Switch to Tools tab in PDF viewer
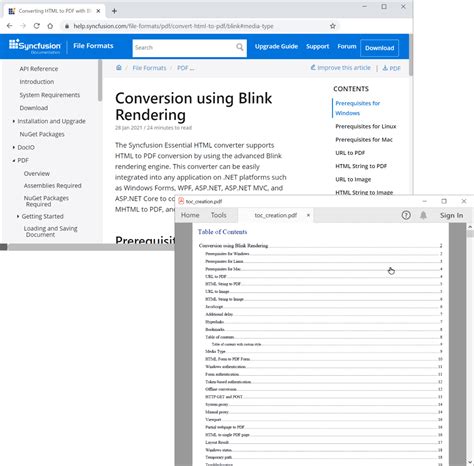Viewport: 474px width, 466px height. 218,215
